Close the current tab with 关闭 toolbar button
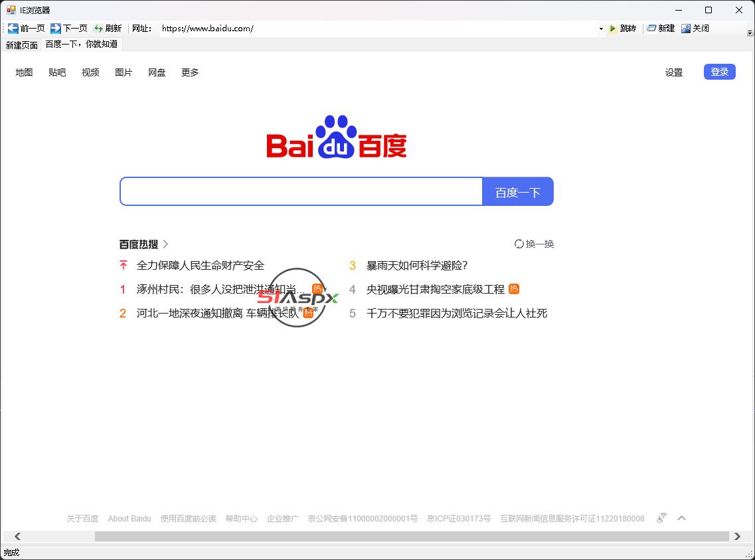The image size is (755, 560). [x=695, y=29]
